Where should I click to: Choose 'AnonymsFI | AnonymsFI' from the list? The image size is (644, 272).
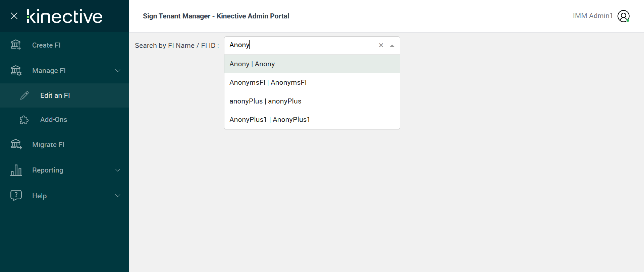pyautogui.click(x=268, y=82)
